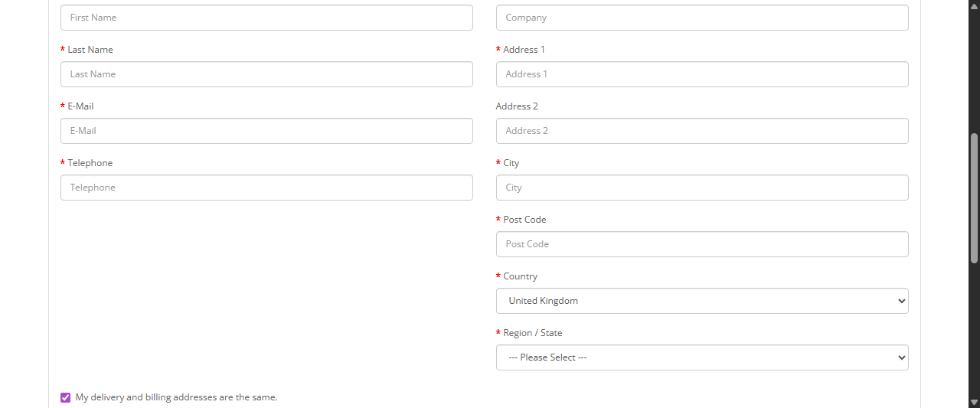Select the Last Name input box

266,74
